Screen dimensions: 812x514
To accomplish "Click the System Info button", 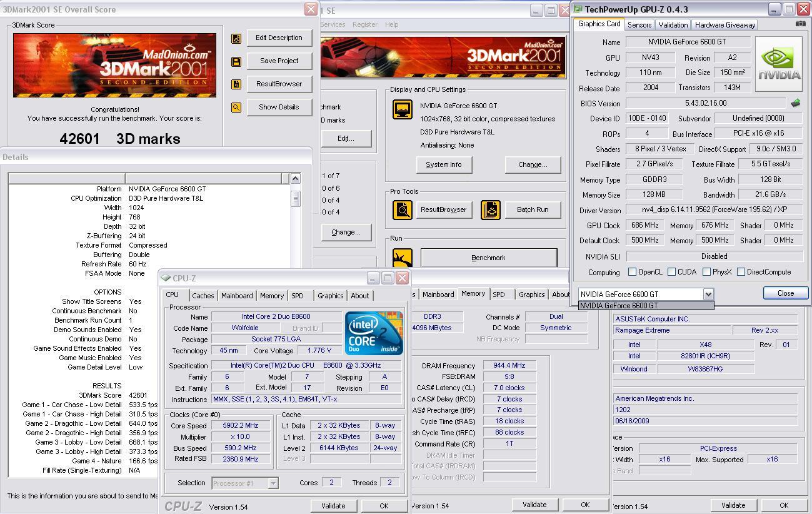I will [x=444, y=164].
